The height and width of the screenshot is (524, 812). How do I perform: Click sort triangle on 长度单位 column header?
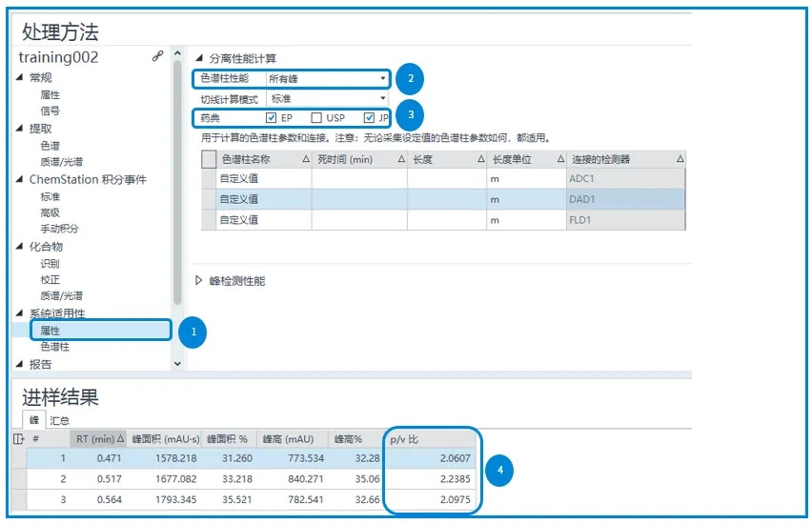(559, 159)
